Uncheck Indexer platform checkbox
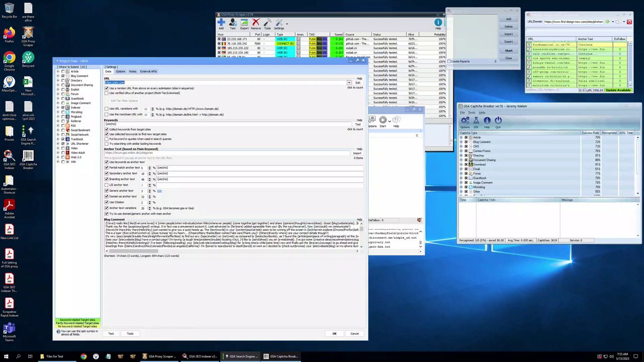Viewport: 644px width, 362px height. 63,108
